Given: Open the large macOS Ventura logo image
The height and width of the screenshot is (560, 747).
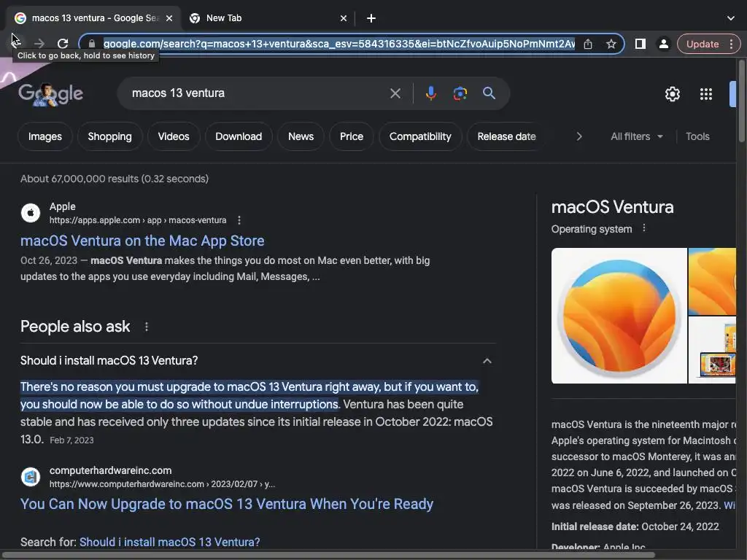Looking at the screenshot, I should click(x=619, y=316).
